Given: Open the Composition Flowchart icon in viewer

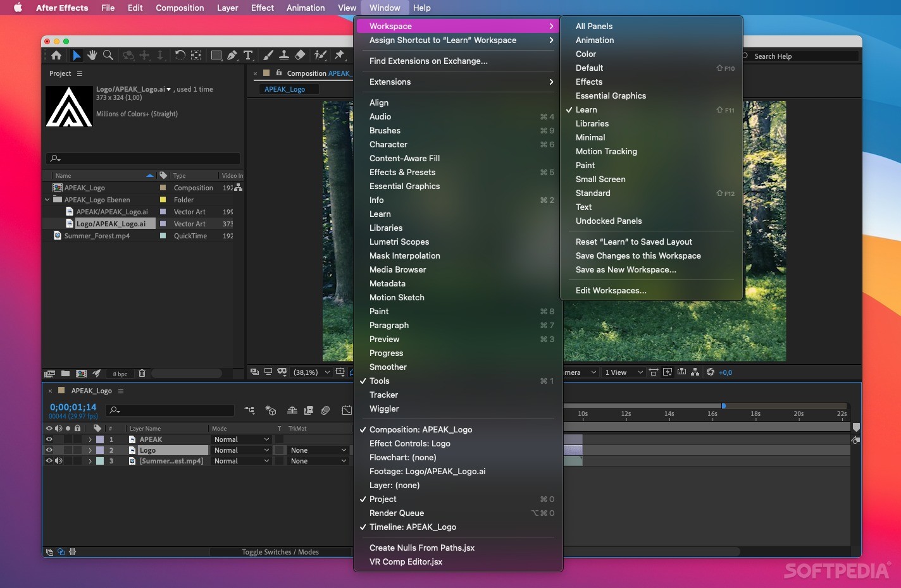Looking at the screenshot, I should 695,372.
